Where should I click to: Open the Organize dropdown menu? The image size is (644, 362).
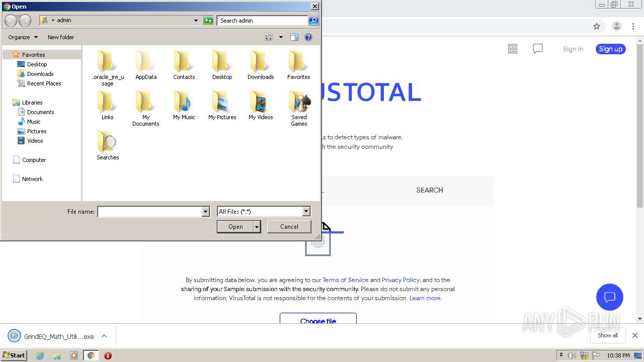point(23,37)
